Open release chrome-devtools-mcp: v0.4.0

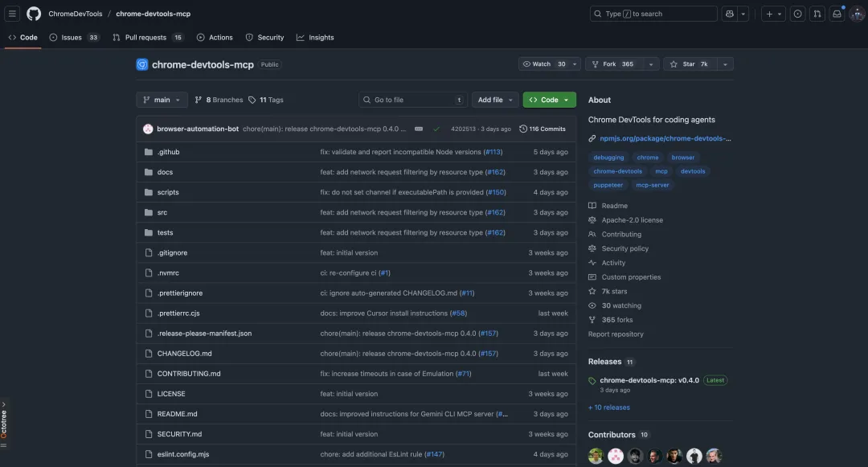point(649,381)
